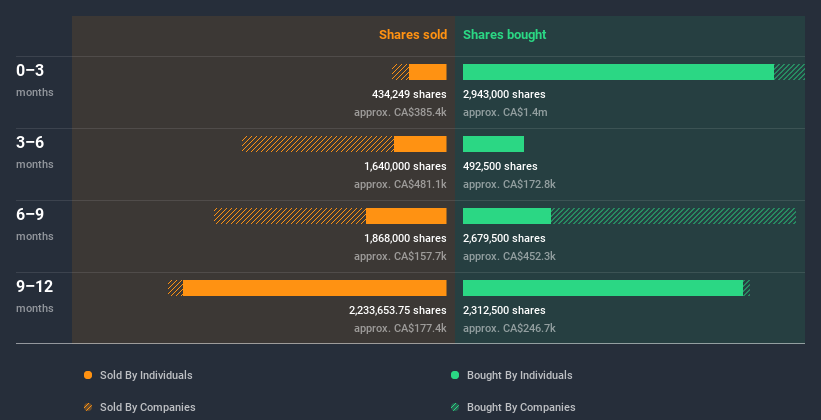
Task: Click the approx. CA$481.1k amount
Action: point(400,184)
